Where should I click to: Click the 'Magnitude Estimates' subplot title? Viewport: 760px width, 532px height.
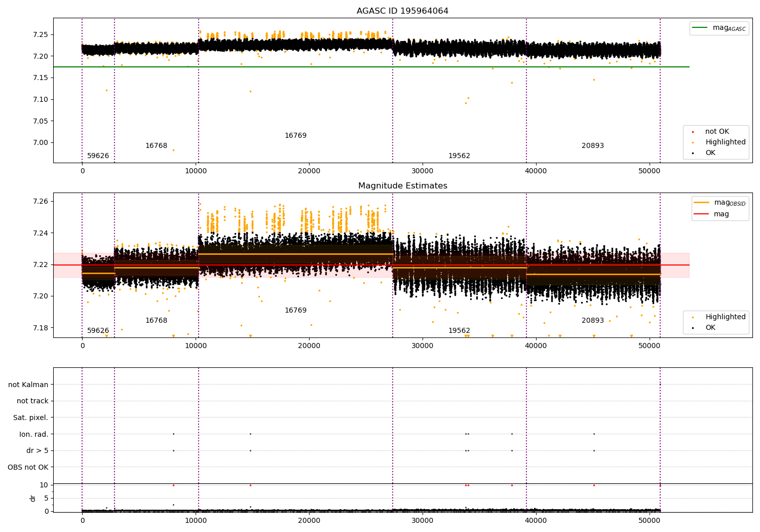coord(402,186)
